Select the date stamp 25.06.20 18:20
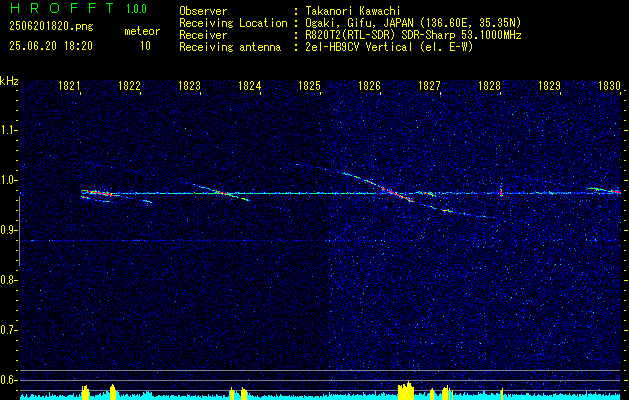 click(x=51, y=46)
